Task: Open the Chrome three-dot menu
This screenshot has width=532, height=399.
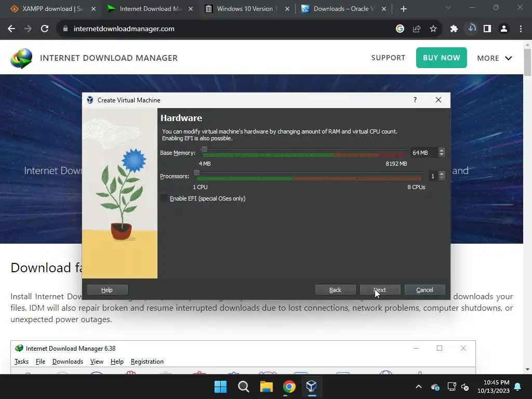Action: (x=521, y=29)
